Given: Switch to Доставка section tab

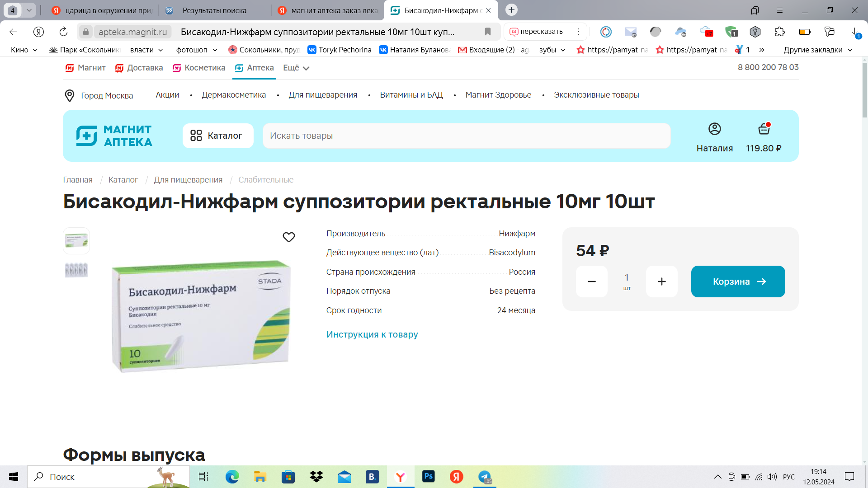Looking at the screenshot, I should tap(139, 68).
